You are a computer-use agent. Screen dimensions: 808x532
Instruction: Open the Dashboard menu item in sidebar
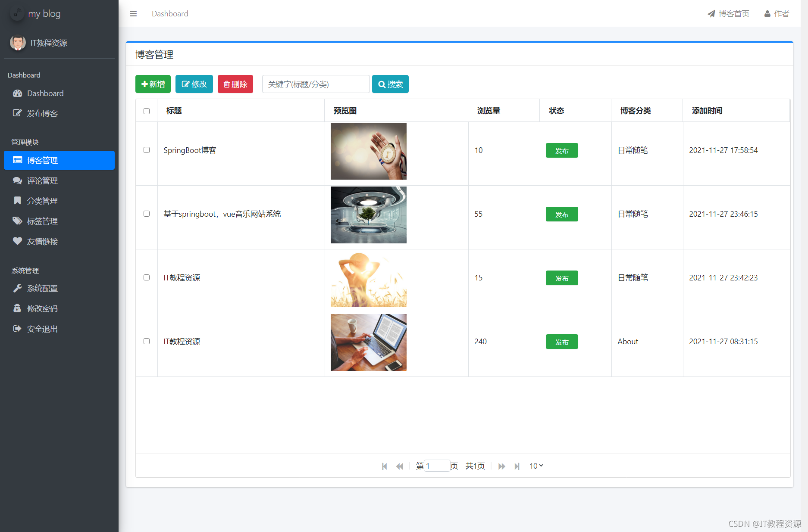click(x=59, y=93)
